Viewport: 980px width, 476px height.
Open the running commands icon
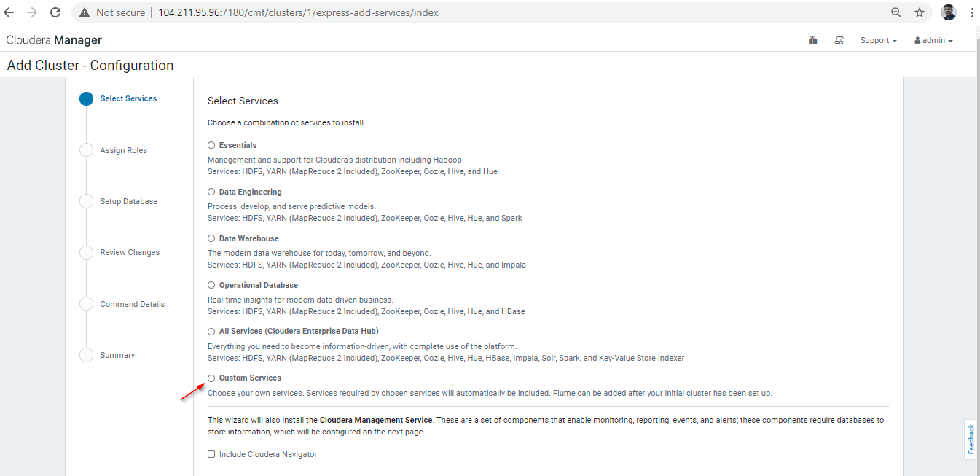839,41
